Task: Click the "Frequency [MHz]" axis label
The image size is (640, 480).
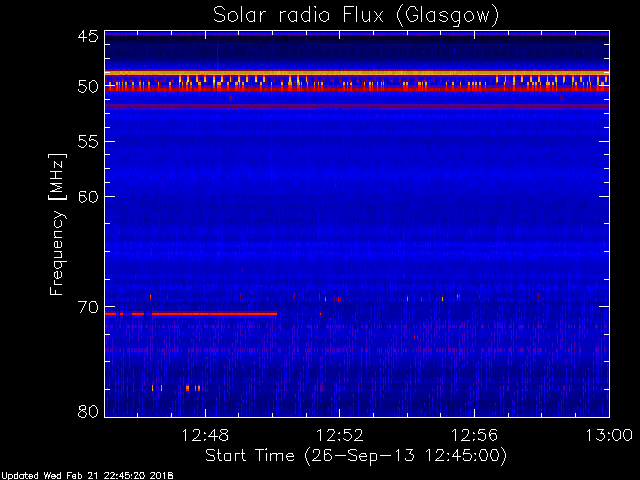Action: 58,224
